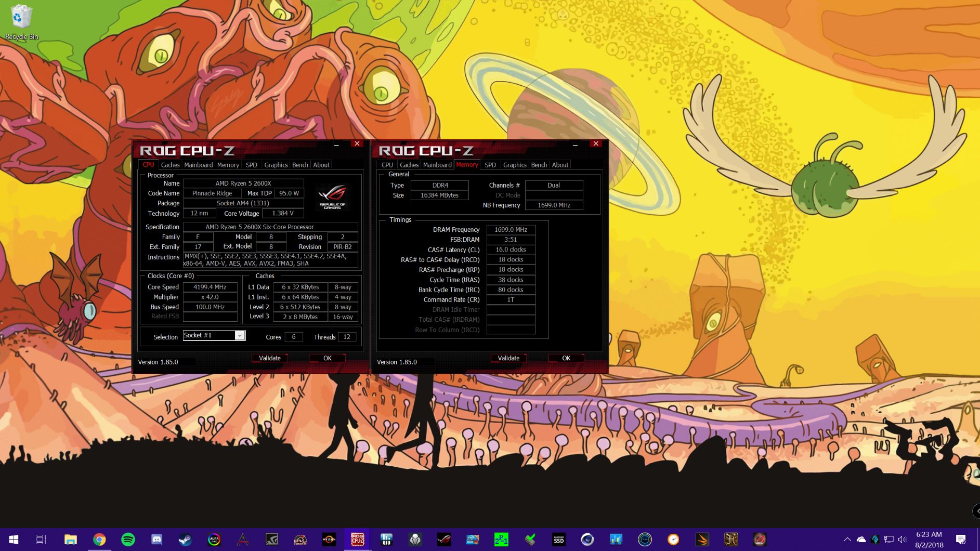Open OneDrive cloud tray icon
The height and width of the screenshot is (551, 980).
[x=861, y=540]
